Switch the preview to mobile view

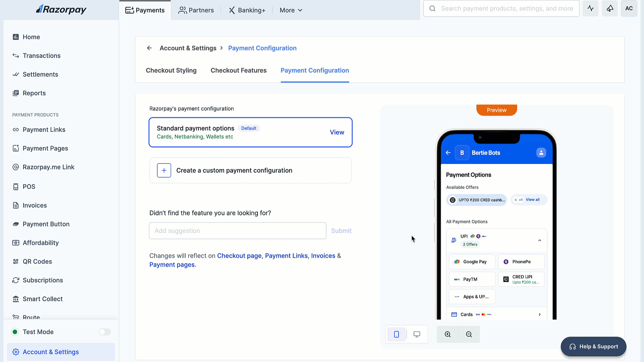point(396,334)
